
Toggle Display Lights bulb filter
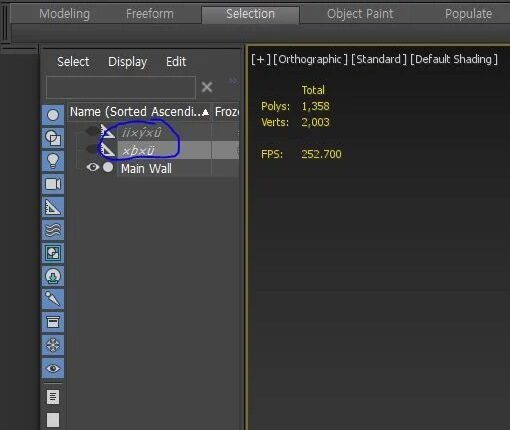53,161
